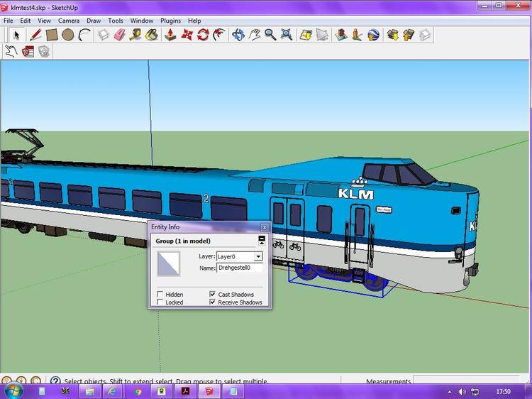Image resolution: width=532 pixels, height=399 pixels.
Task: Pick the Rotate tool
Action: point(203,35)
